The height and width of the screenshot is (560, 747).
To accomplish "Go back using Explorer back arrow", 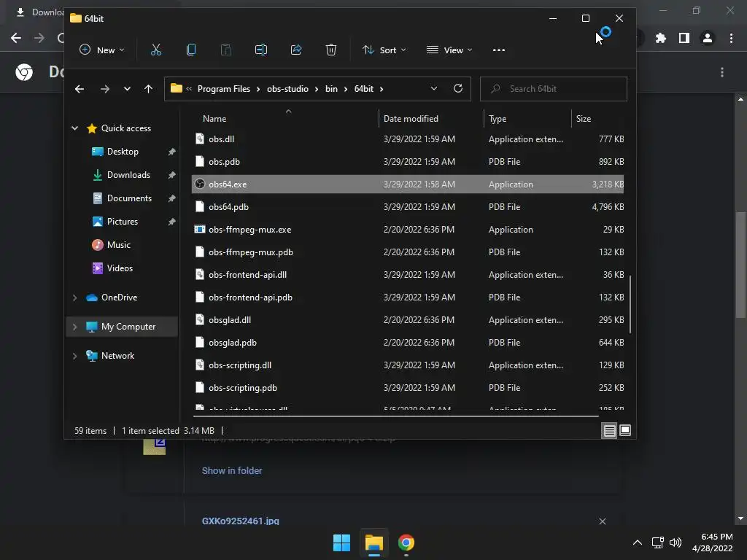I will point(80,89).
